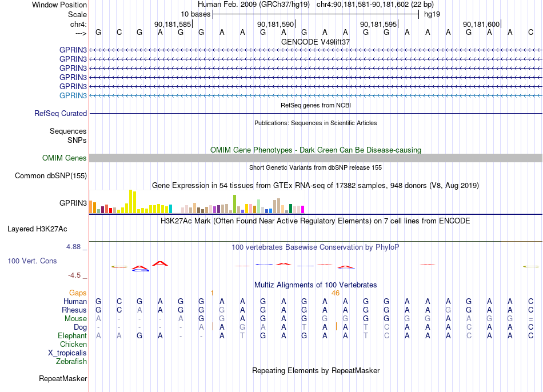Click the GENCODE V49lift37 track title
Screen dimensions: 543x392
[x=316, y=42]
